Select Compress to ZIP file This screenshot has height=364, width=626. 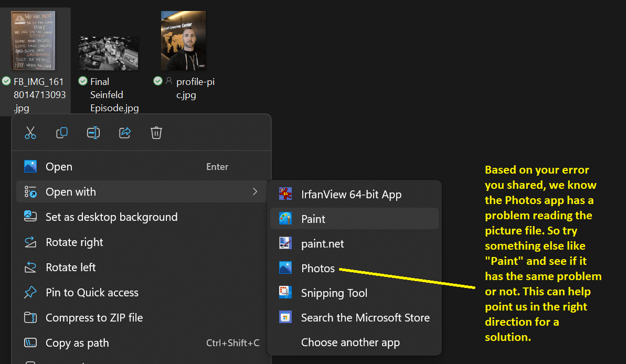coord(141,318)
